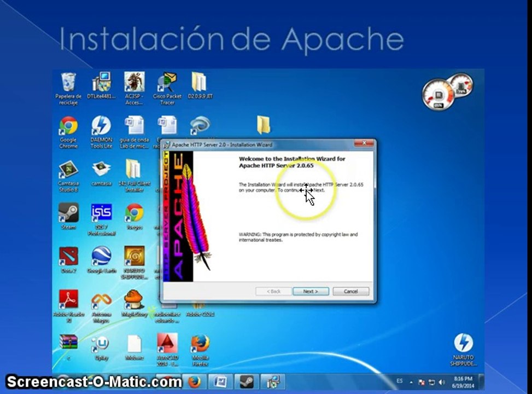
Task: Open the D2 0.9.9 JIT folder
Action: 200,85
